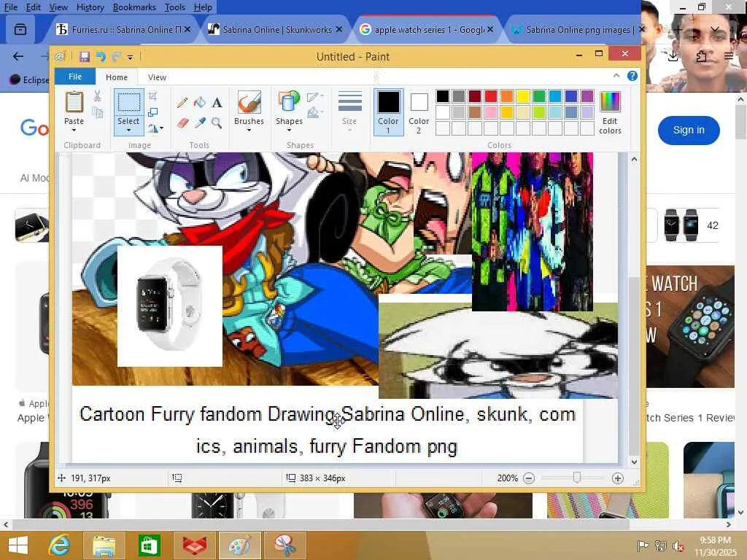Click the Crop icon in Image group

(153, 96)
